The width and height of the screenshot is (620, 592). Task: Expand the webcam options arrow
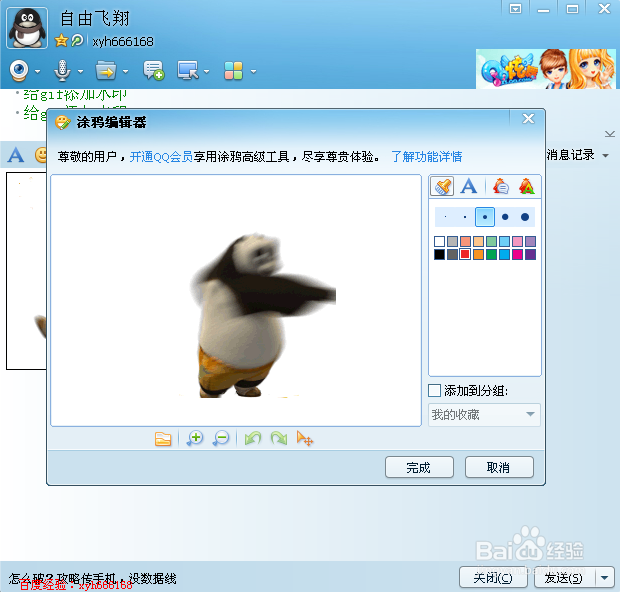tap(38, 72)
